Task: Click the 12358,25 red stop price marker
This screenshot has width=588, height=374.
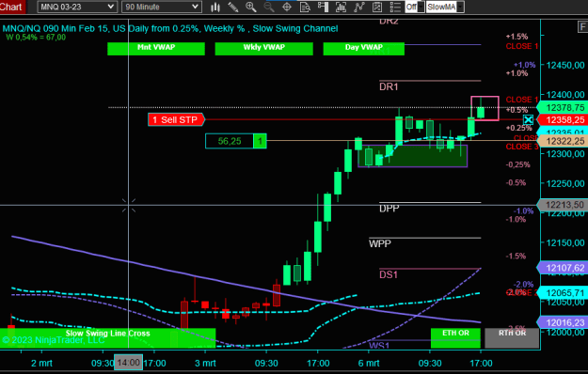Action: (x=563, y=119)
